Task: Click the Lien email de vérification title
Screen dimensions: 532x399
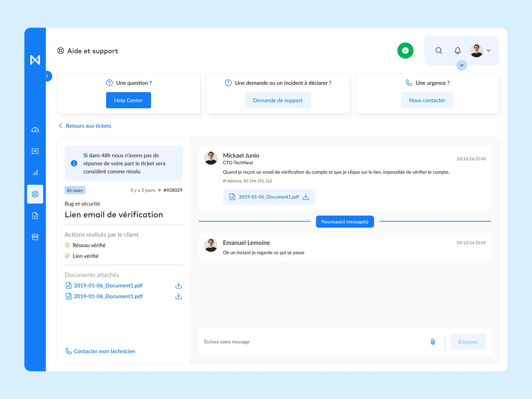Action: click(x=114, y=215)
